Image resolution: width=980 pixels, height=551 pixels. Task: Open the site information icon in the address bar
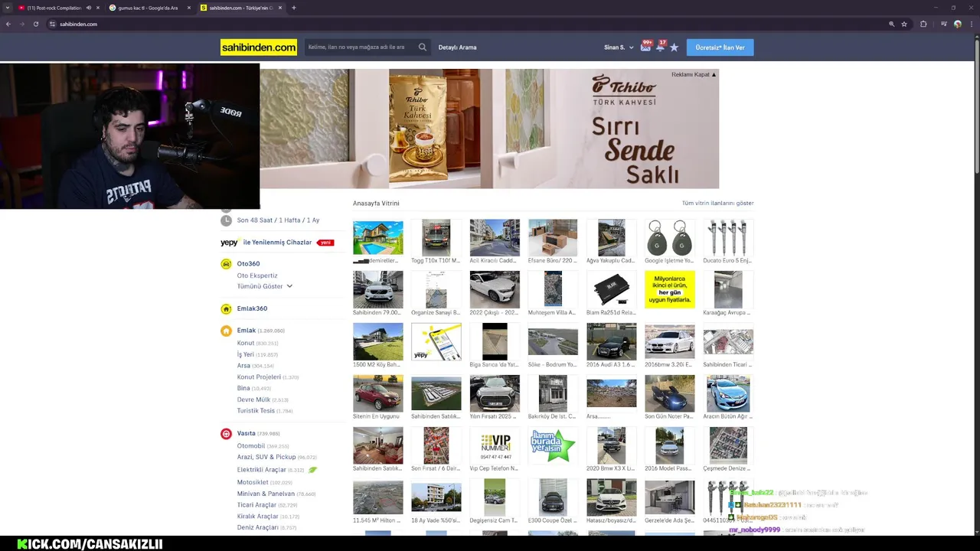[x=52, y=24]
